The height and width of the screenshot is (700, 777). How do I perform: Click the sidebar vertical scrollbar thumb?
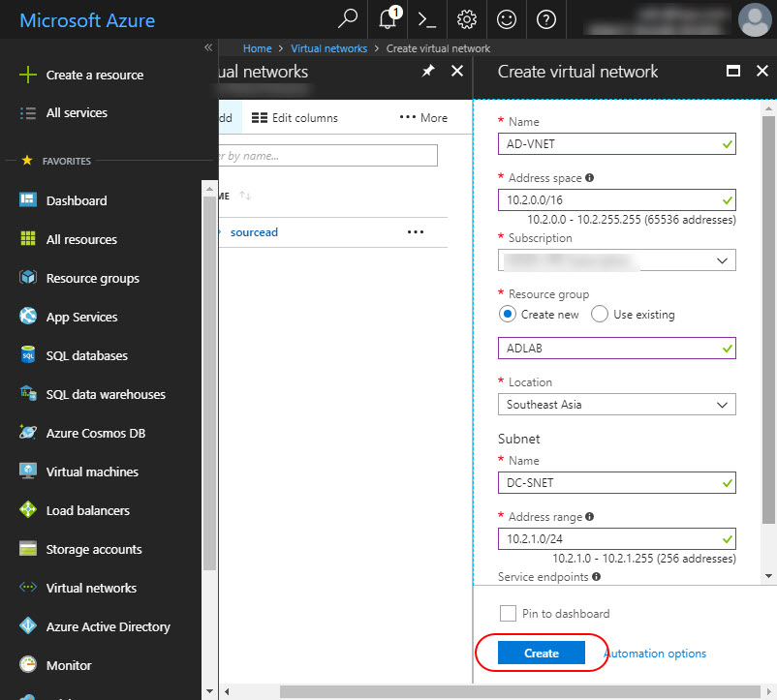tap(209, 382)
